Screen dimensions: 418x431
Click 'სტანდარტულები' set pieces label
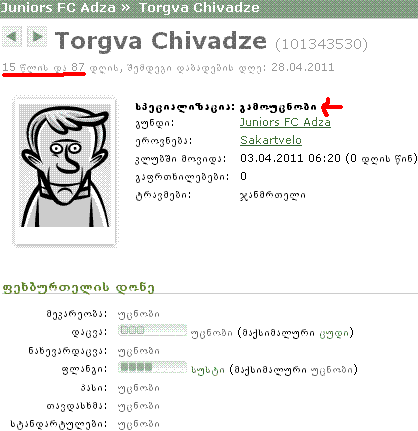(x=59, y=424)
